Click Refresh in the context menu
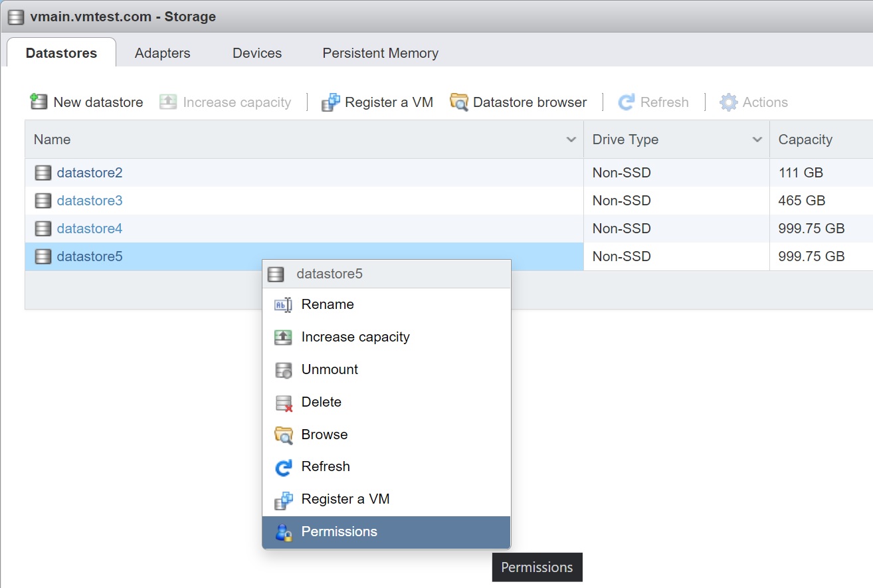This screenshot has height=588, width=873. coord(325,466)
